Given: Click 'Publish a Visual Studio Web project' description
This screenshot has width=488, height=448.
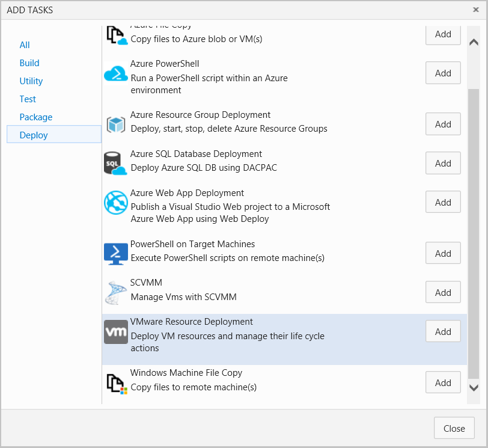Looking at the screenshot, I should [230, 213].
